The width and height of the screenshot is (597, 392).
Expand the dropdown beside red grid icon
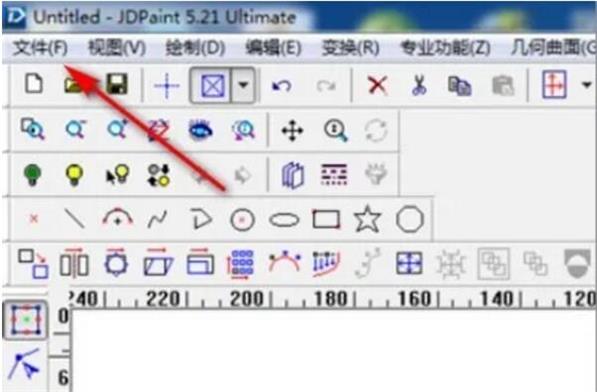point(586,85)
